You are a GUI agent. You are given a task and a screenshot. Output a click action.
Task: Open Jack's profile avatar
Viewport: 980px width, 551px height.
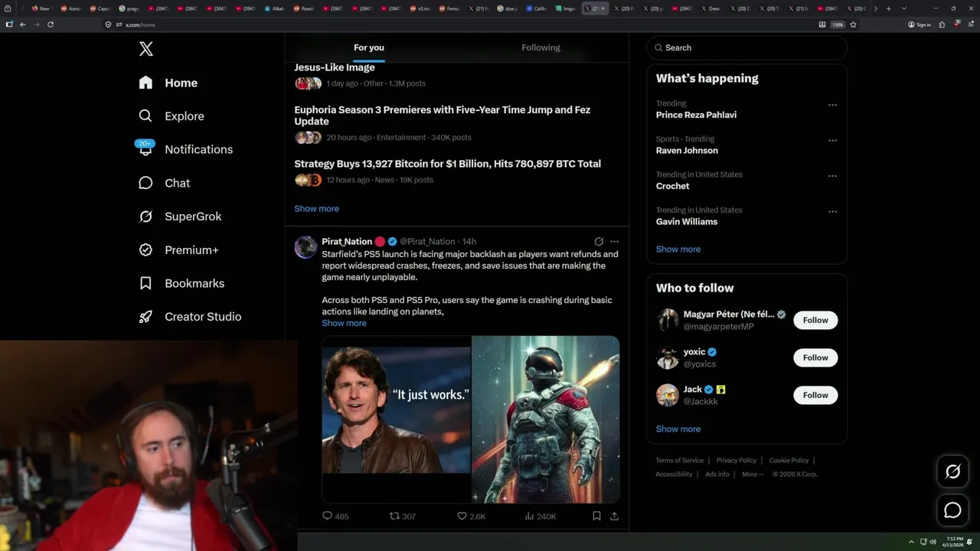668,395
